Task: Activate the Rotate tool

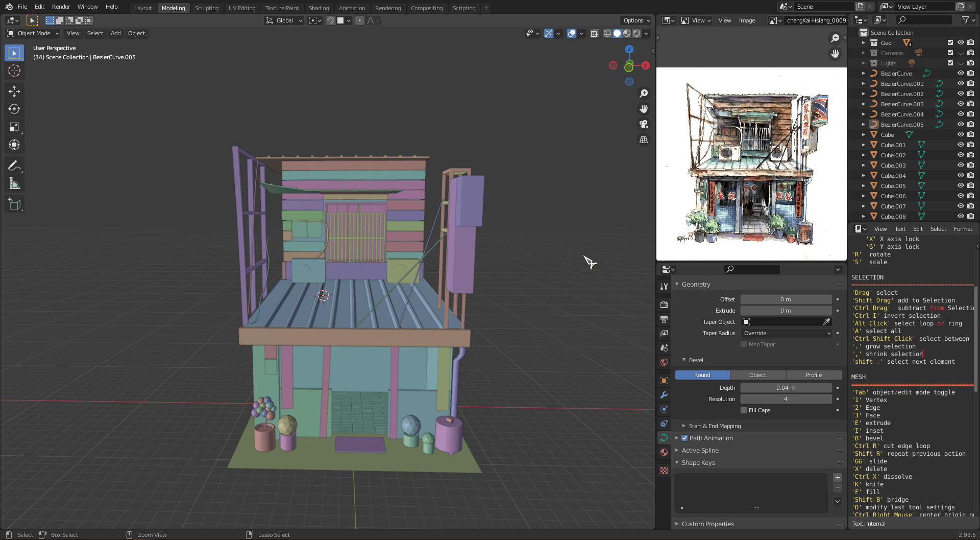Action: pyautogui.click(x=14, y=109)
